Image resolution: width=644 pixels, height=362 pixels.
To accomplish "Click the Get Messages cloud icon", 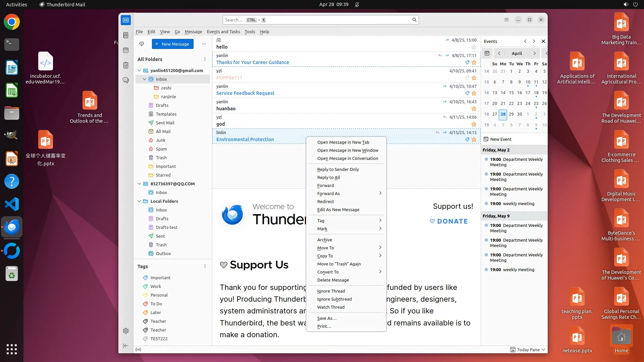I will (x=142, y=44).
